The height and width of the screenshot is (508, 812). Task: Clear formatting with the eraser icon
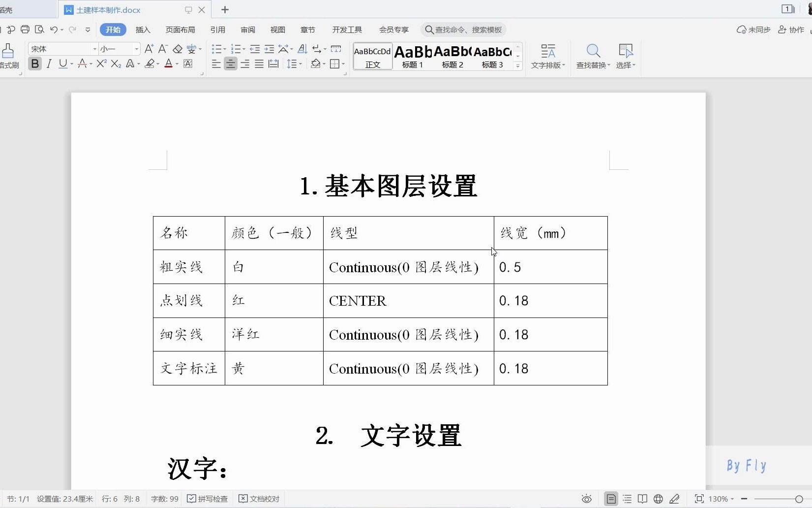pyautogui.click(x=178, y=49)
